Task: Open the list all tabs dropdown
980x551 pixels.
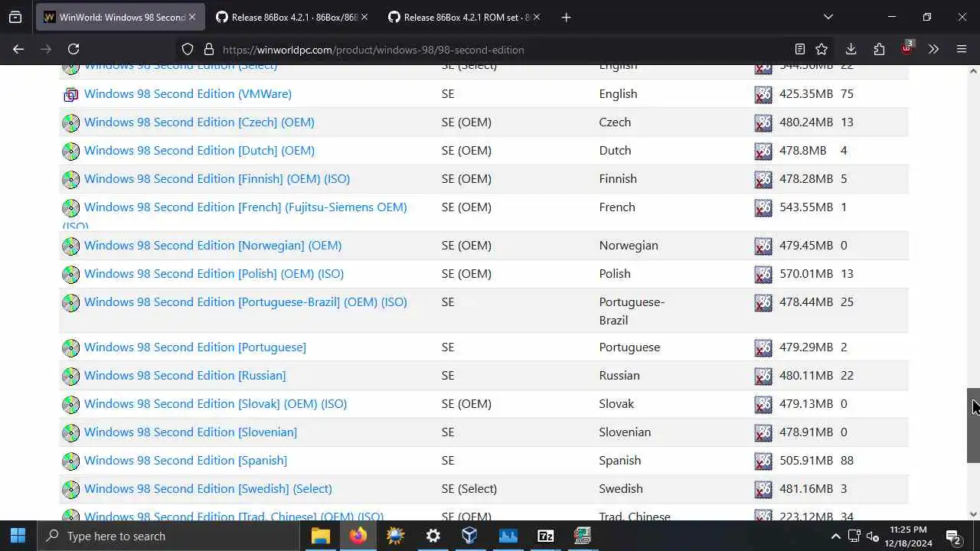Action: [828, 17]
